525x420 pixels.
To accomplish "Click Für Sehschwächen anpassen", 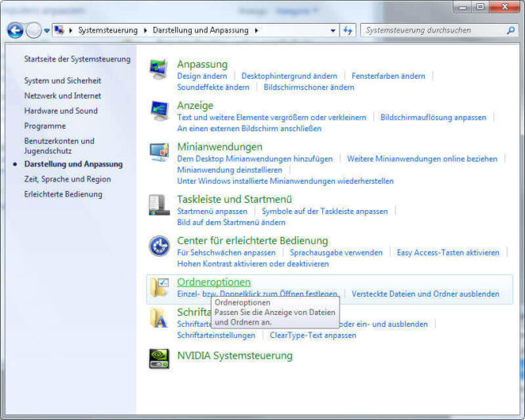I will coord(227,252).
